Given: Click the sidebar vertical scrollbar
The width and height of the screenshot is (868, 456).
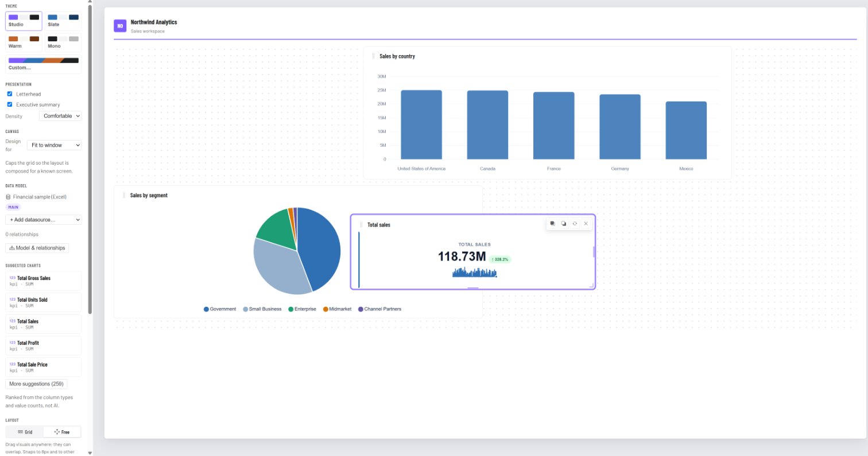Looking at the screenshot, I should 90,161.
